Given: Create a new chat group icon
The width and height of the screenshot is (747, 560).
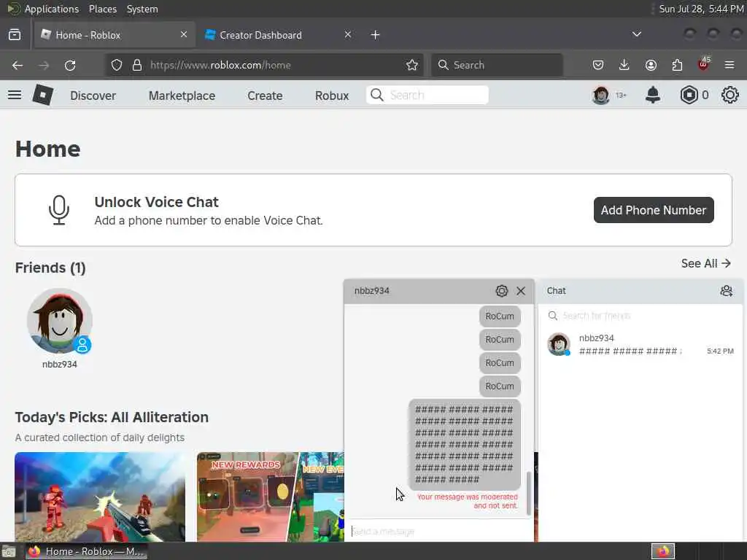Looking at the screenshot, I should [x=726, y=291].
